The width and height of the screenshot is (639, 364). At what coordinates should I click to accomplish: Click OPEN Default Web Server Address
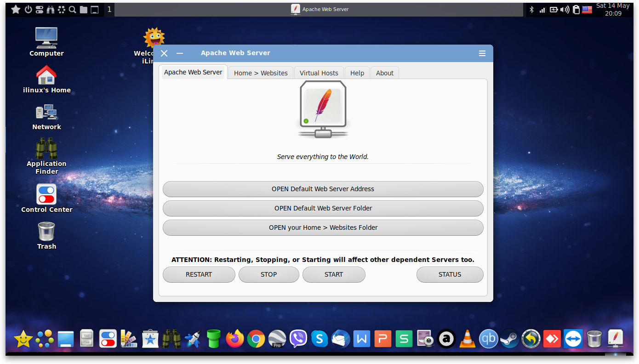coord(323,189)
